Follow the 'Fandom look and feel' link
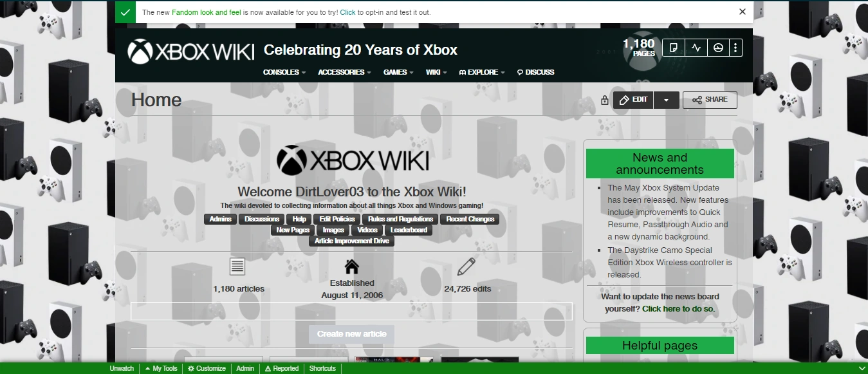 [x=206, y=12]
